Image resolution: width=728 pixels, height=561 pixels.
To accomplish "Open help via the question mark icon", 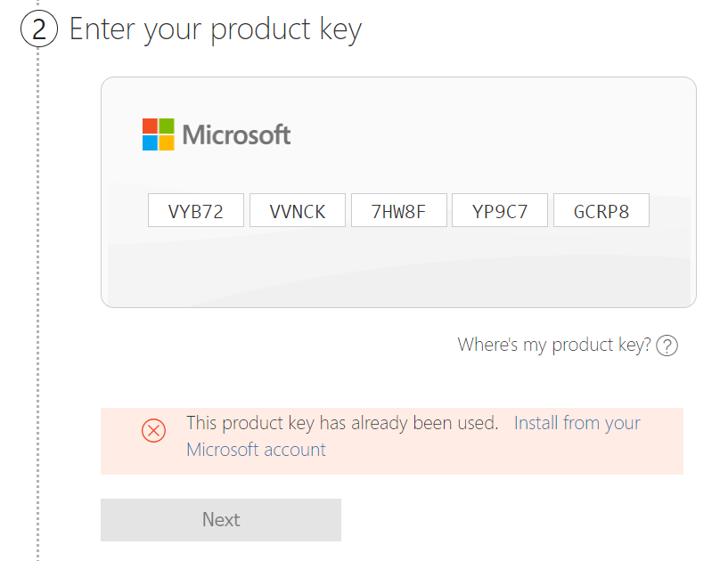I will coord(667,346).
